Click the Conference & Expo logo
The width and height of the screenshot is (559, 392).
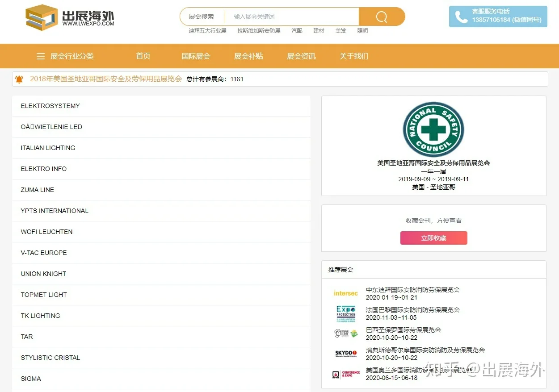pos(345,375)
